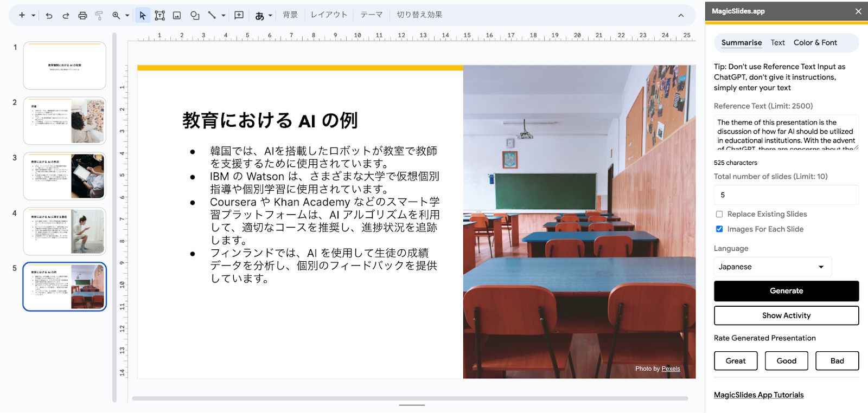Open the MagicSlides App Tutorials link
This screenshot has height=413, width=868.
click(x=758, y=395)
